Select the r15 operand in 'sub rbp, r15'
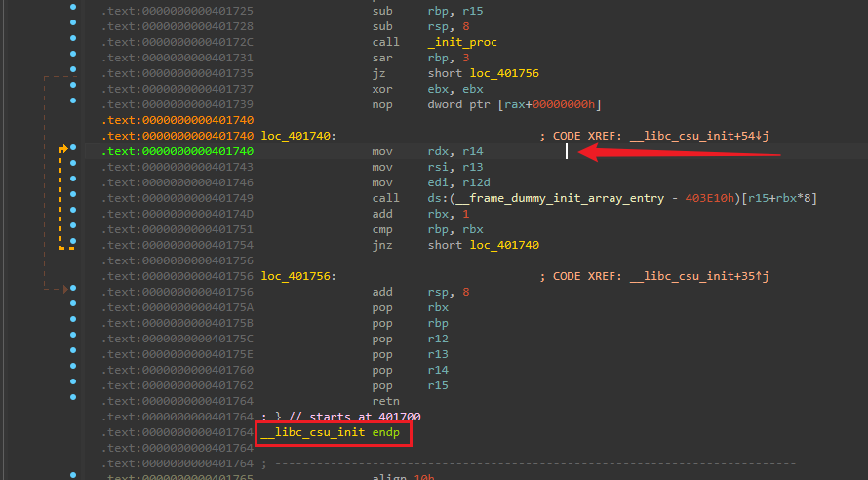Screen dimensions: 868x480 473,11
